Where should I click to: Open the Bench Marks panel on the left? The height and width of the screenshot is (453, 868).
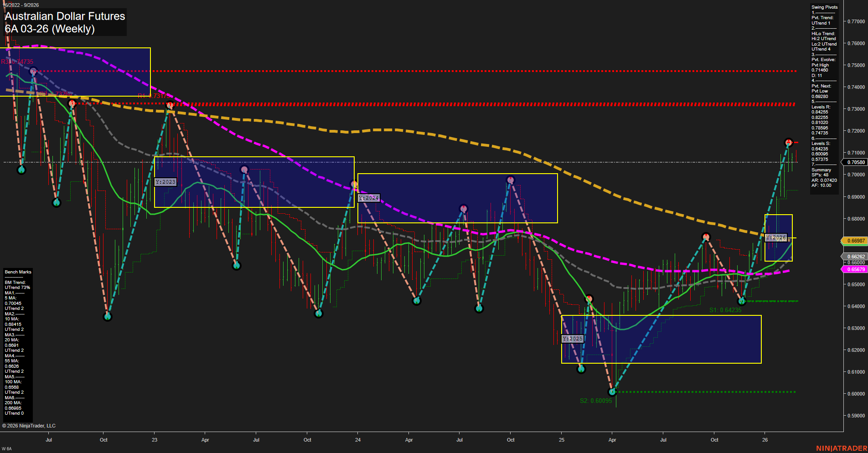(17, 271)
